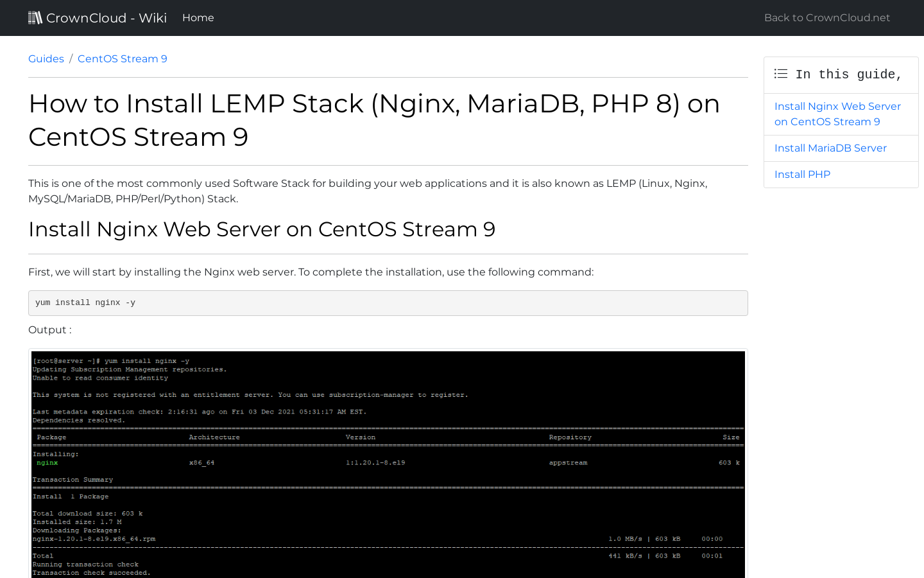Click the yum install nginx -y code block
This screenshot has width=924, height=578.
(388, 303)
